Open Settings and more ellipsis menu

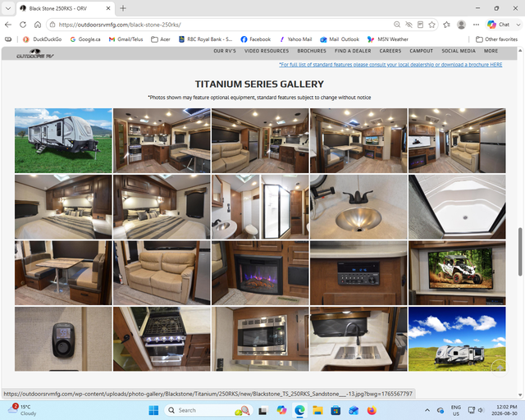coord(476,25)
